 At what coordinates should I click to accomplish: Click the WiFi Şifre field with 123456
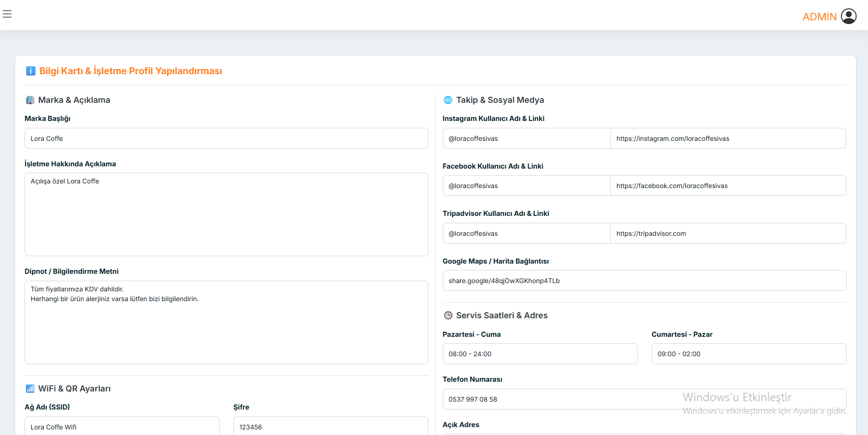[x=331, y=426]
